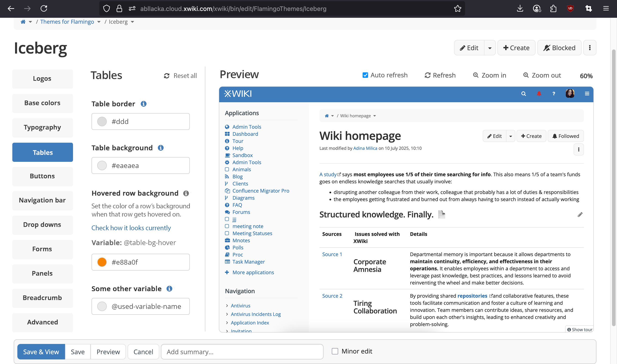617x364 pixels.
Task: Open the Navigation bar tab
Action: (x=42, y=201)
